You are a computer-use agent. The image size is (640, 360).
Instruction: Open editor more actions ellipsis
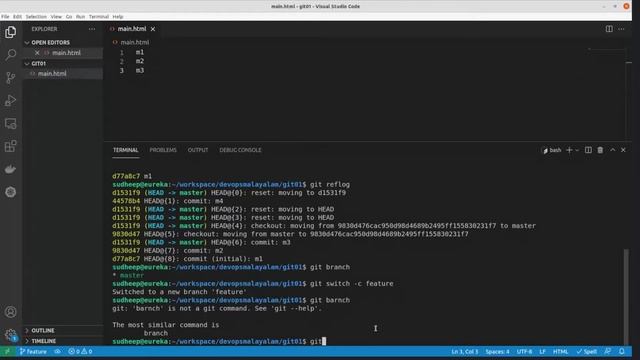coord(621,29)
